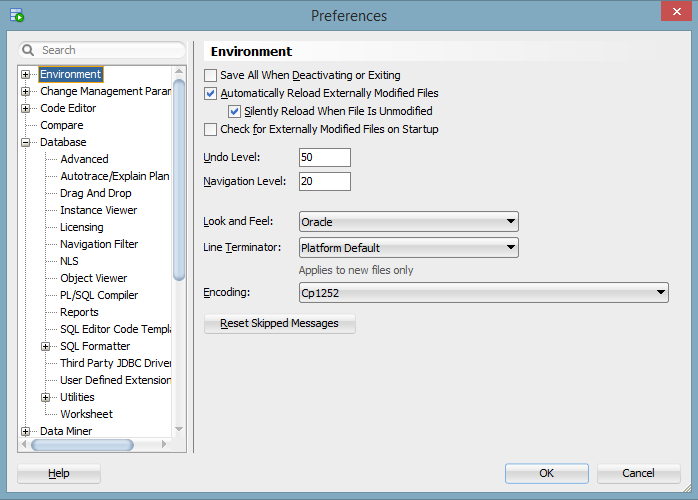Expand the Code Editor tree node
The width and height of the screenshot is (698, 500).
[x=26, y=109]
